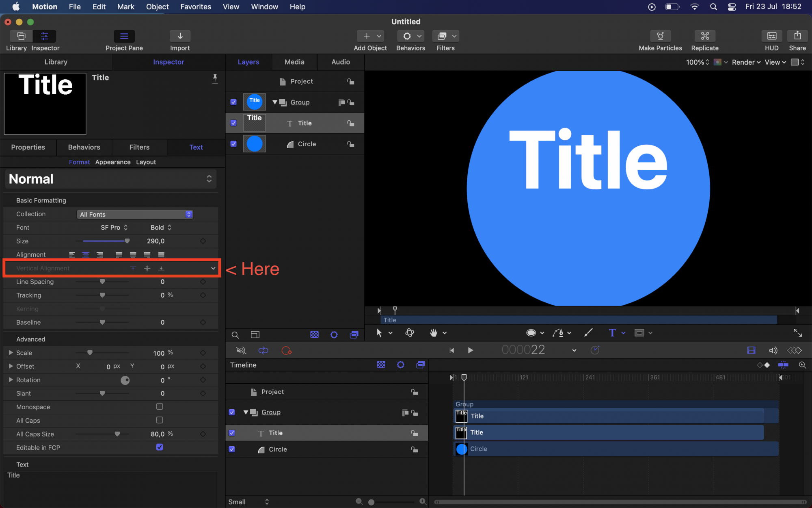Open the SF Pro font family popup
Viewport: 812px width, 508px height.
(x=114, y=228)
